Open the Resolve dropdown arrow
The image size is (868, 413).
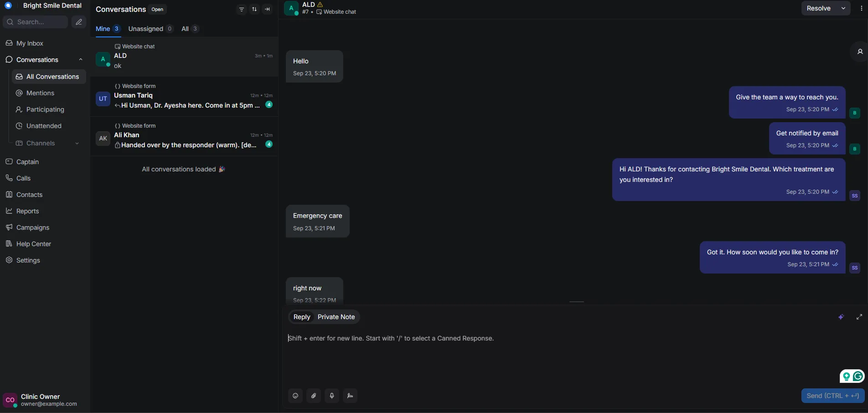click(x=843, y=8)
